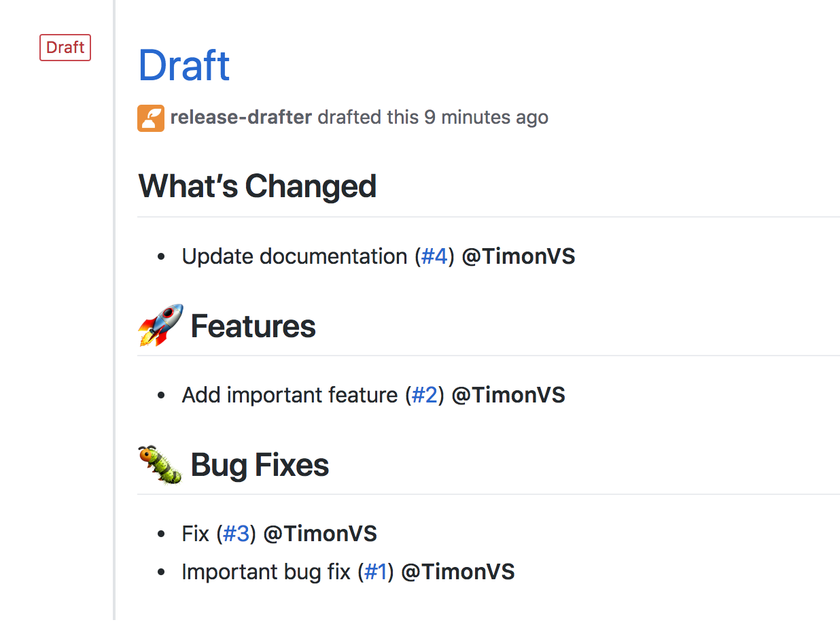Visit @TimonVS profile from Update documentation entry

[x=519, y=256]
